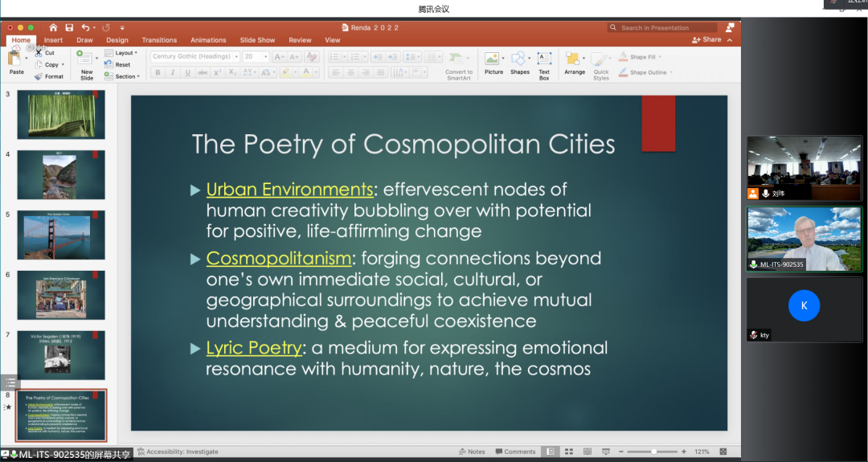Image resolution: width=868 pixels, height=462 pixels.
Task: Click the text highlight color marker
Action: point(285,72)
